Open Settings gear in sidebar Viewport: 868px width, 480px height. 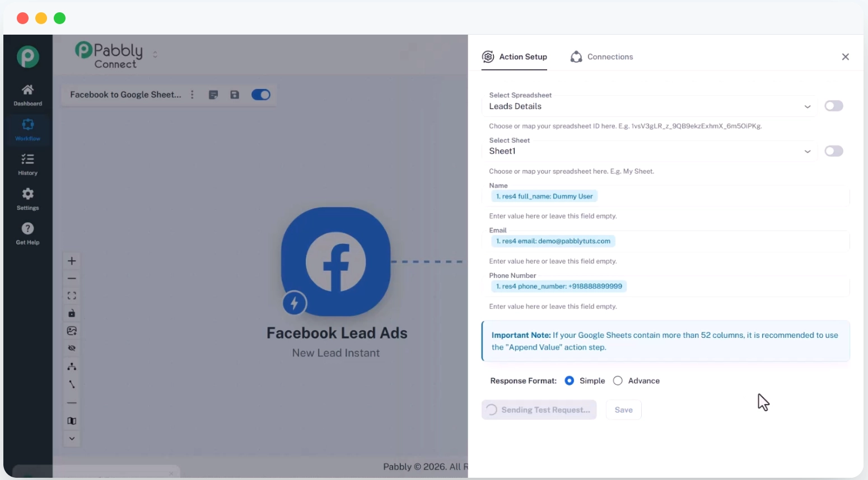pyautogui.click(x=27, y=199)
